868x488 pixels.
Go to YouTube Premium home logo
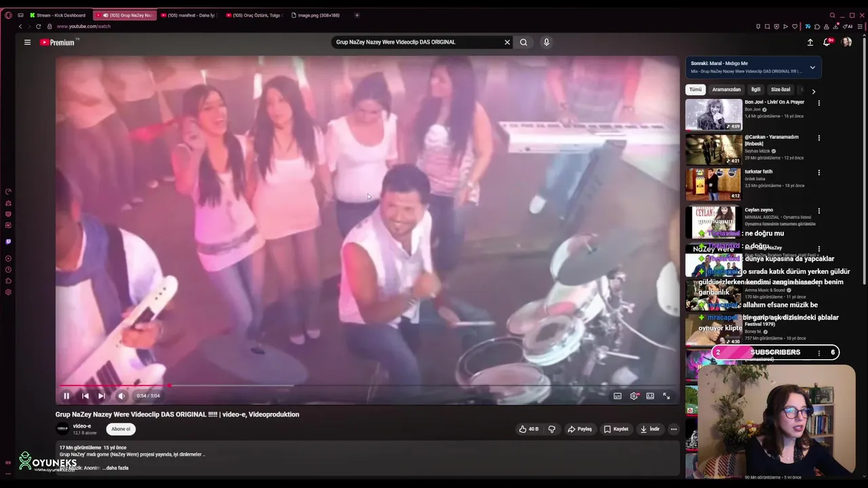(59, 42)
